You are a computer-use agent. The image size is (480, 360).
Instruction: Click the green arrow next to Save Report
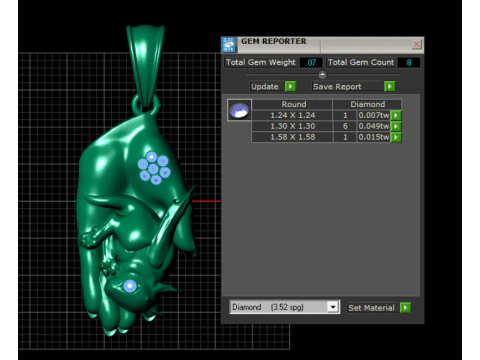coord(389,87)
